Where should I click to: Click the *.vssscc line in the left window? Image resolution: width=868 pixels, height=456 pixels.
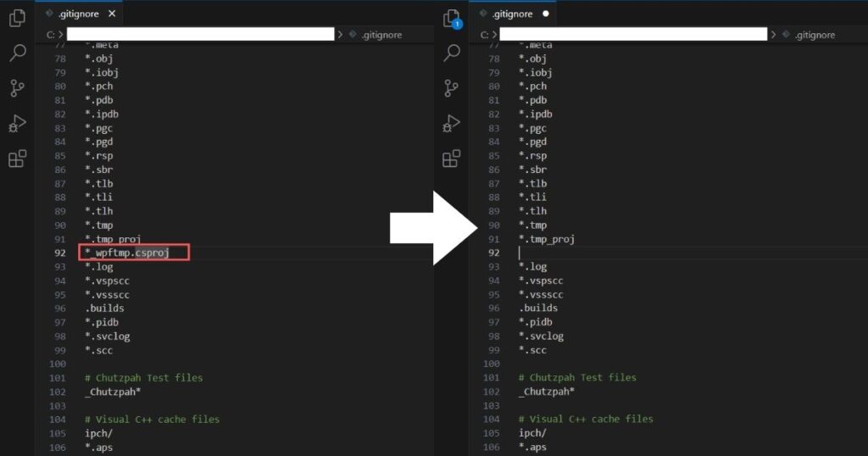click(x=107, y=295)
